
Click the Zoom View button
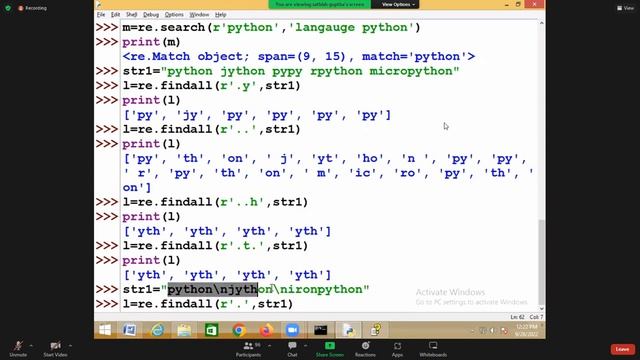[x=625, y=8]
